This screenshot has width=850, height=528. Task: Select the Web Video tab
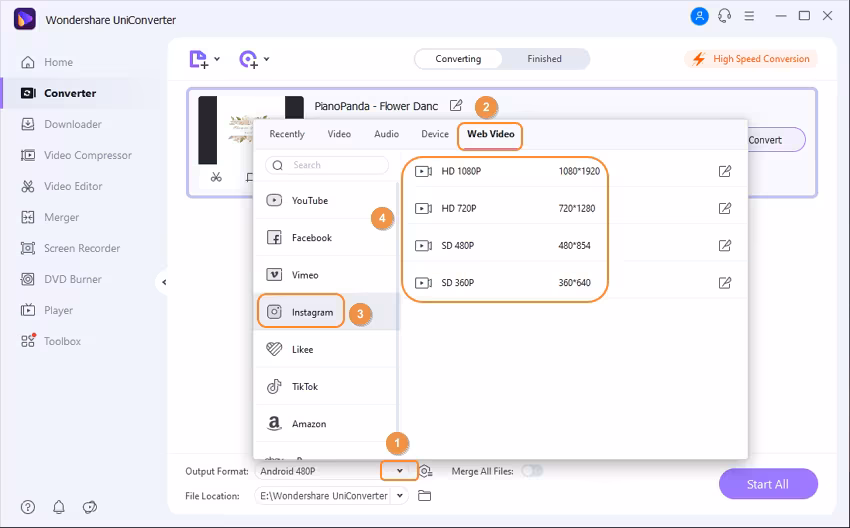coord(491,134)
